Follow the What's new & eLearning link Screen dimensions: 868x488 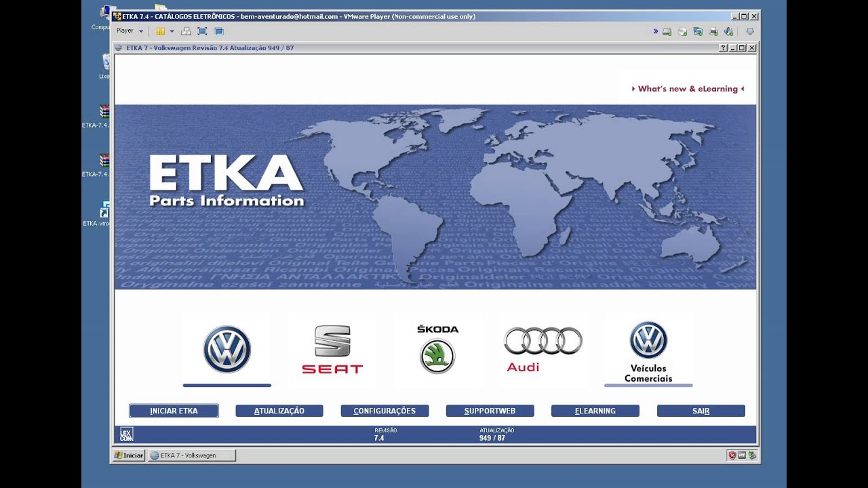coord(688,89)
